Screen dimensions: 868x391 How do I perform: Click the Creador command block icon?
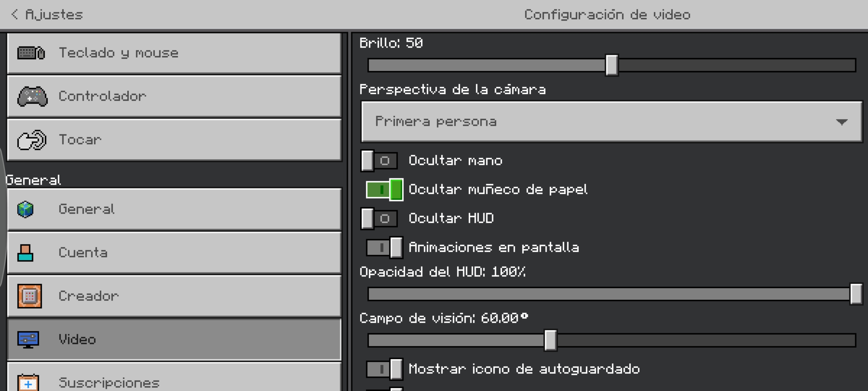pyautogui.click(x=30, y=296)
